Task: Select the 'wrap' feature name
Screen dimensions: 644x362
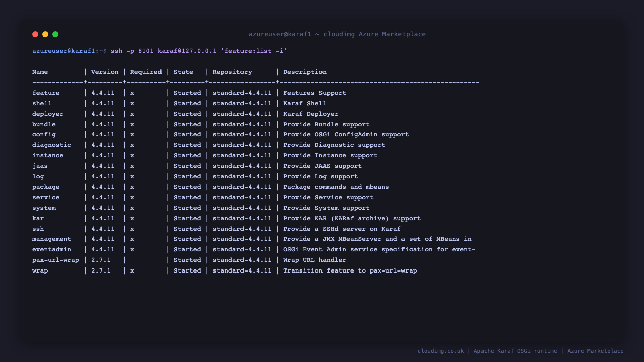Action: pos(40,270)
